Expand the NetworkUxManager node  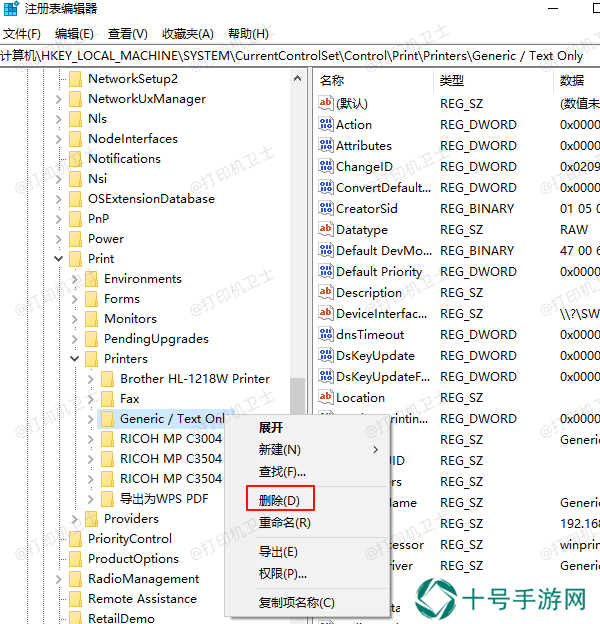(58, 99)
